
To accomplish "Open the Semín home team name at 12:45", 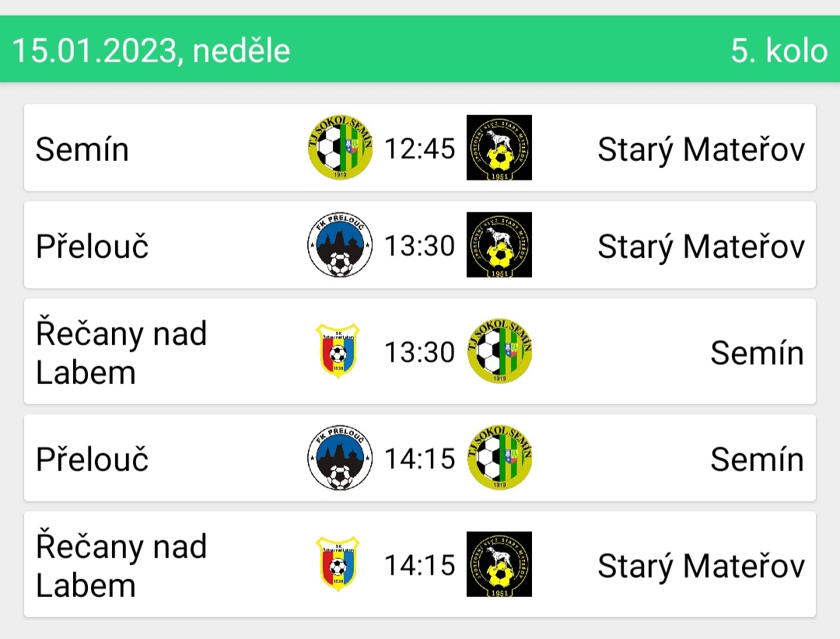I will [82, 149].
